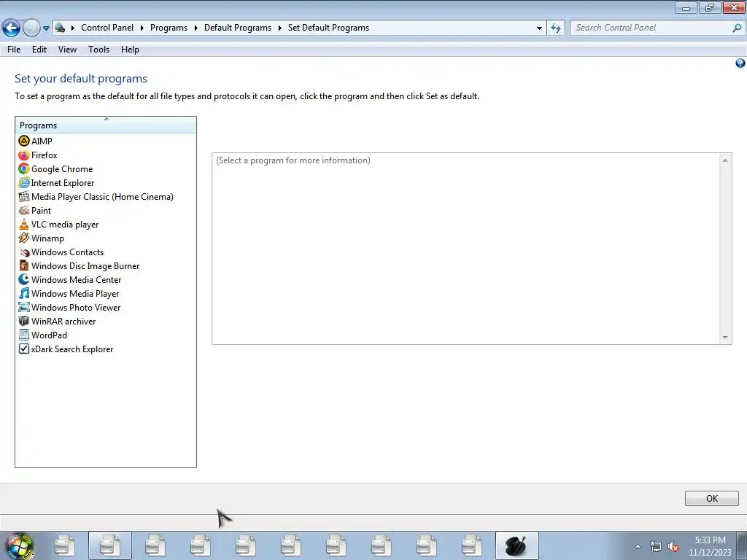Image resolution: width=747 pixels, height=560 pixels.
Task: Click the Media Player Classic icon
Action: (24, 196)
